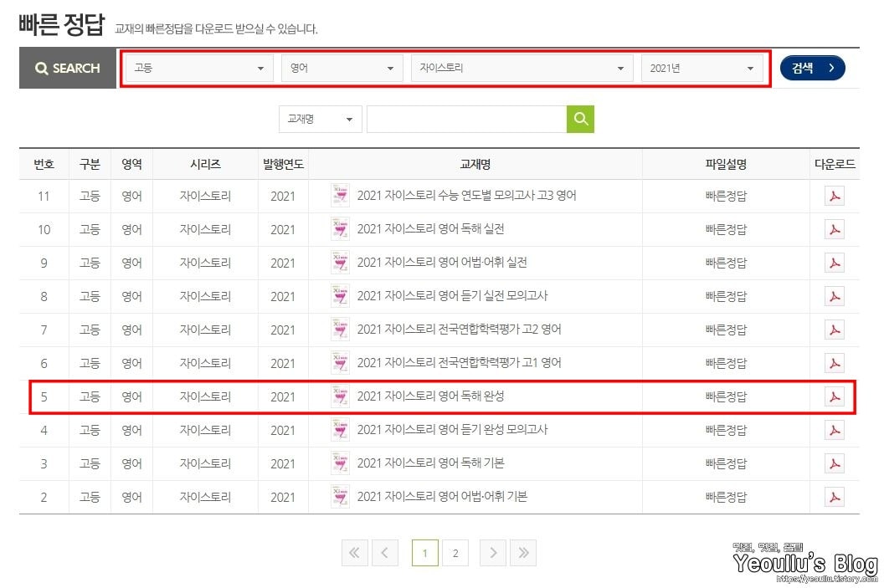Click the 교재명 column header

pos(475,164)
